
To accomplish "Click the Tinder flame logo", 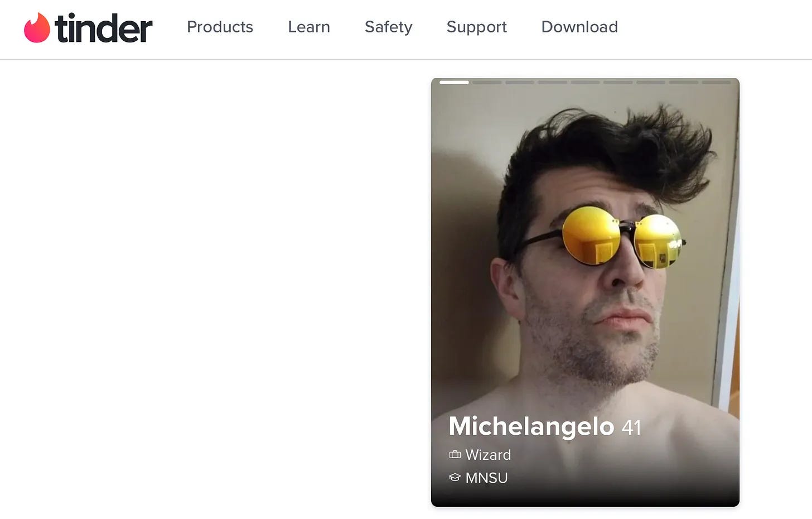I will [37, 28].
